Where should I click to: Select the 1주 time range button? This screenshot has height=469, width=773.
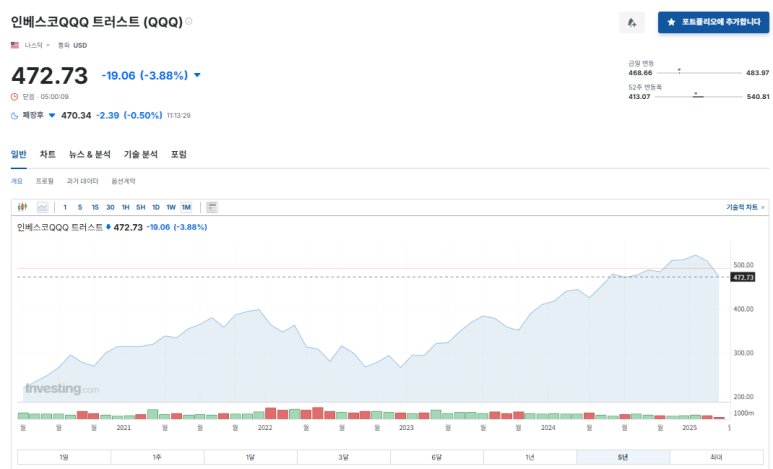pyautogui.click(x=157, y=457)
